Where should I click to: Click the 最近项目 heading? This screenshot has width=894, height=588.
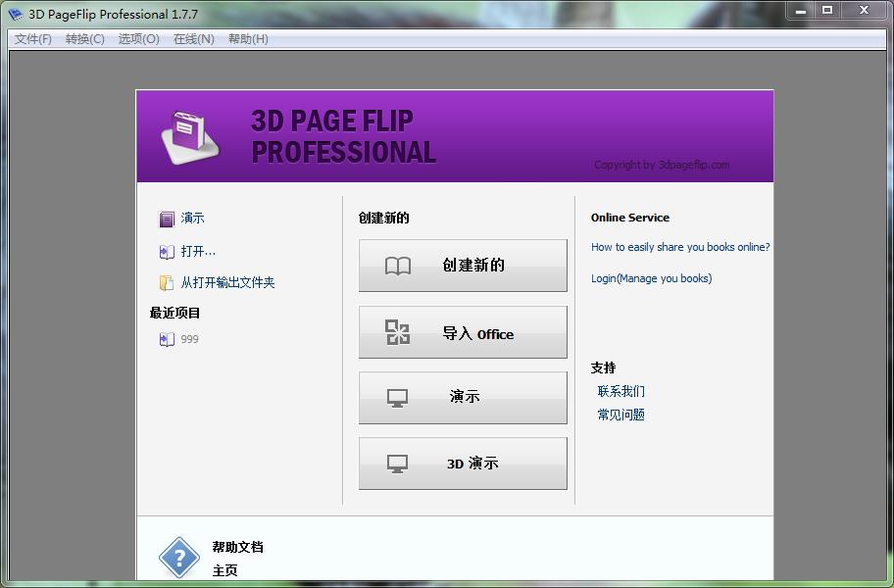point(175,313)
